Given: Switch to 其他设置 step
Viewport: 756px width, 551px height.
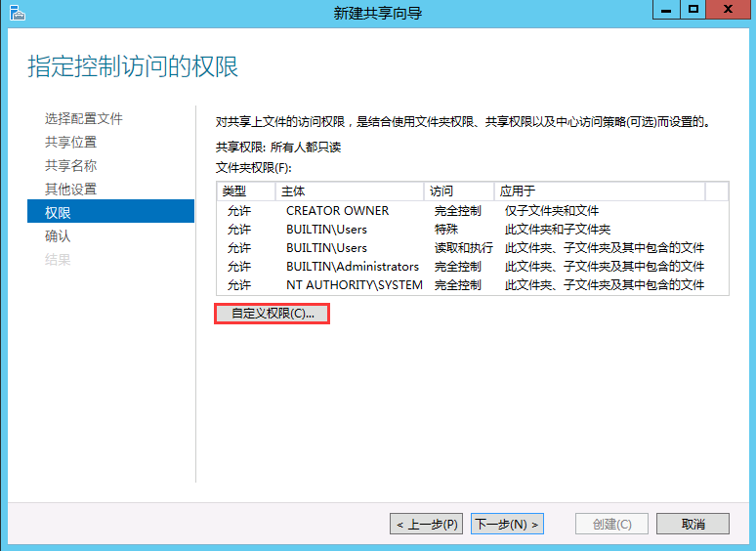Looking at the screenshot, I should (x=70, y=190).
